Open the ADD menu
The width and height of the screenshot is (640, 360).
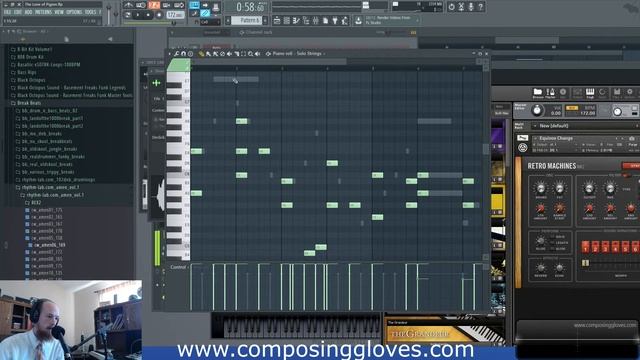(x=28, y=12)
